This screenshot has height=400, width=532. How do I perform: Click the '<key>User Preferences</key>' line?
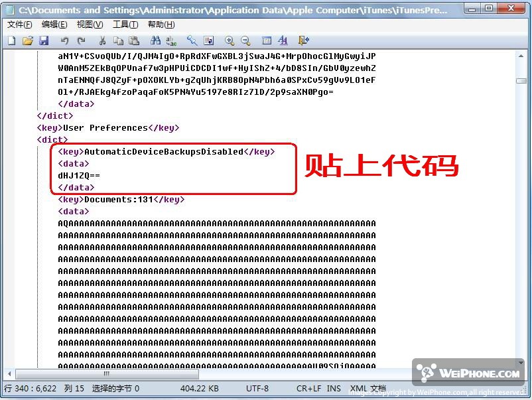point(108,128)
